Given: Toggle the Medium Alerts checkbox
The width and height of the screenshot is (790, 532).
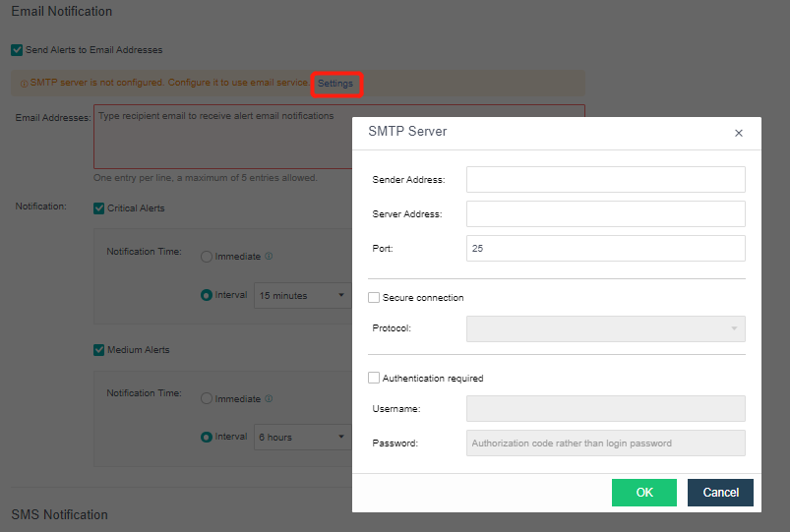Looking at the screenshot, I should [98, 350].
